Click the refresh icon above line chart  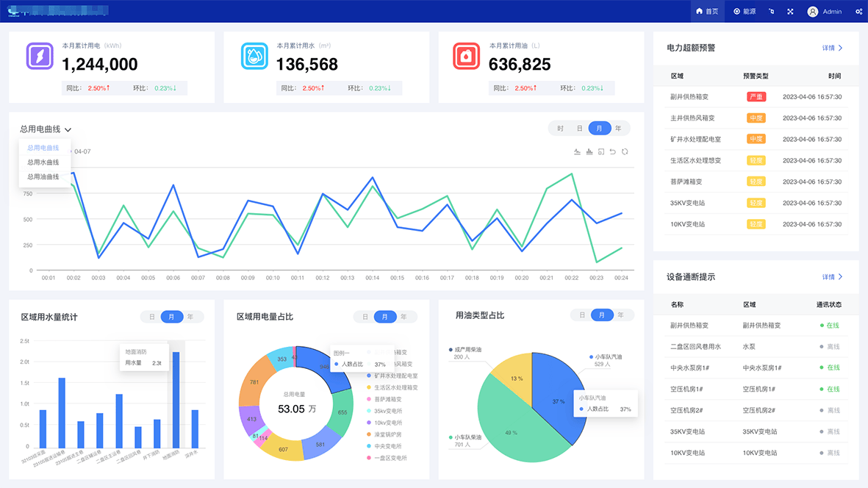pyautogui.click(x=625, y=151)
